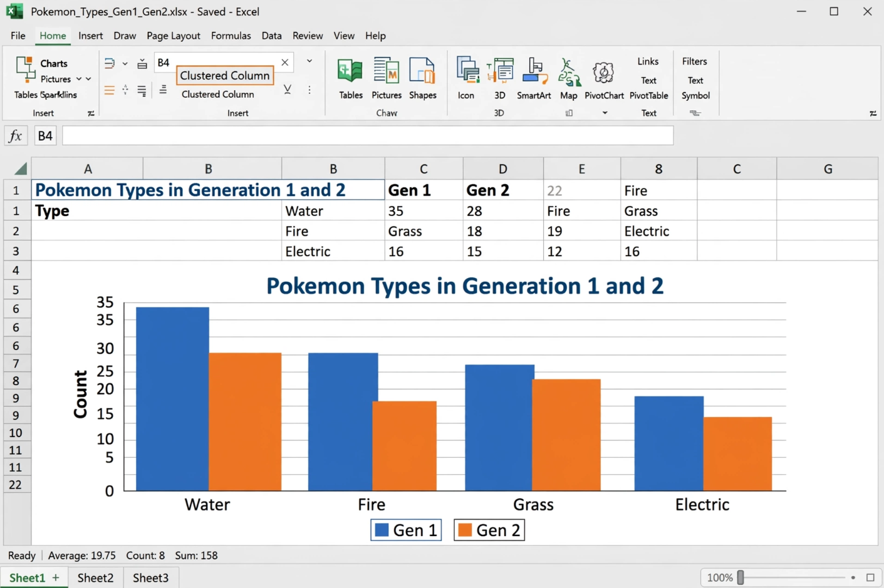Image resolution: width=884 pixels, height=588 pixels.
Task: Select the Count axis title on chart
Action: click(x=80, y=394)
